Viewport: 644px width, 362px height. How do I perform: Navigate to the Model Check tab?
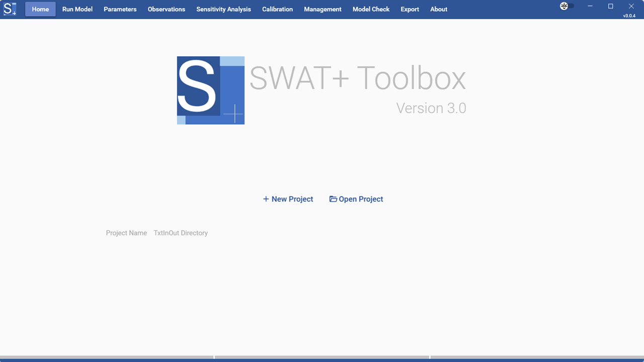[371, 9]
